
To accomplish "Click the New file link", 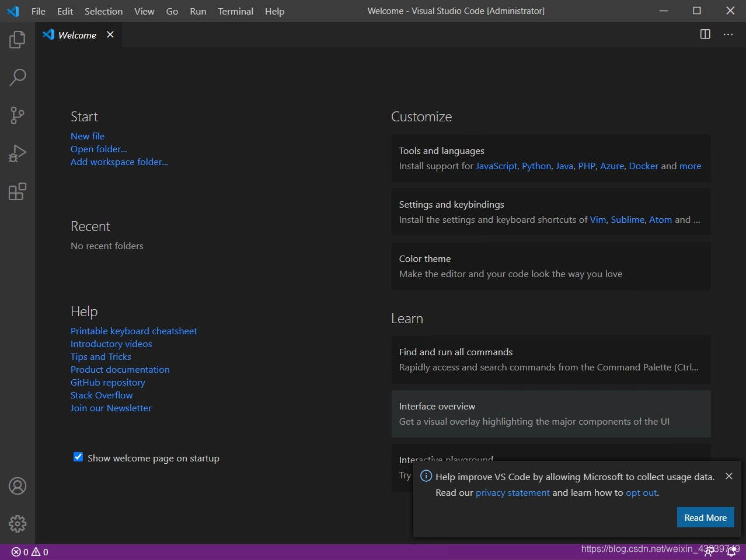I will (x=88, y=136).
